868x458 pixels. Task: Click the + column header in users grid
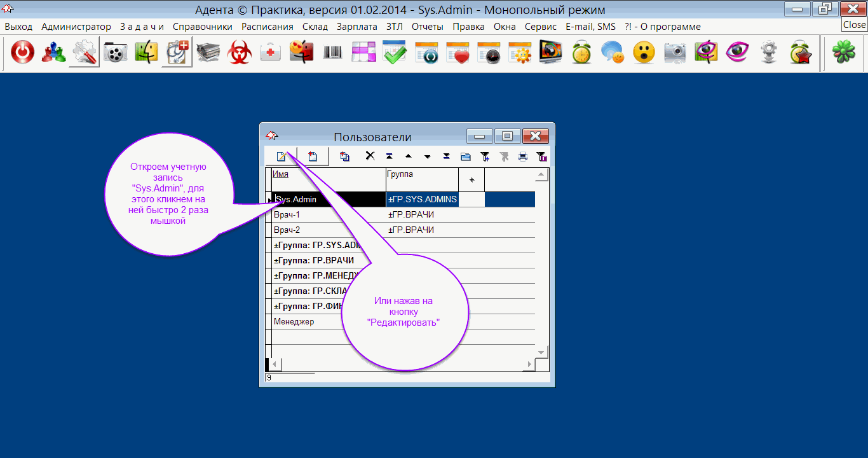coord(471,180)
